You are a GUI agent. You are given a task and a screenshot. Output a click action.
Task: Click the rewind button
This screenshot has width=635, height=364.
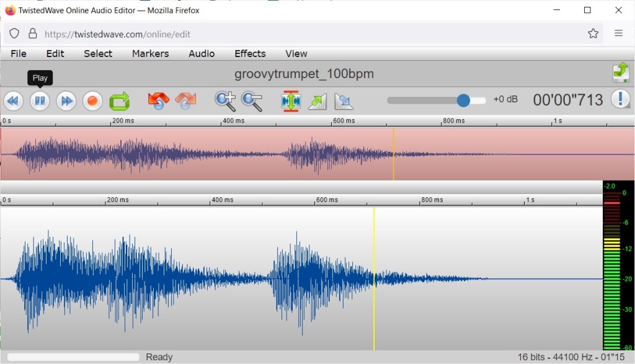[13, 100]
